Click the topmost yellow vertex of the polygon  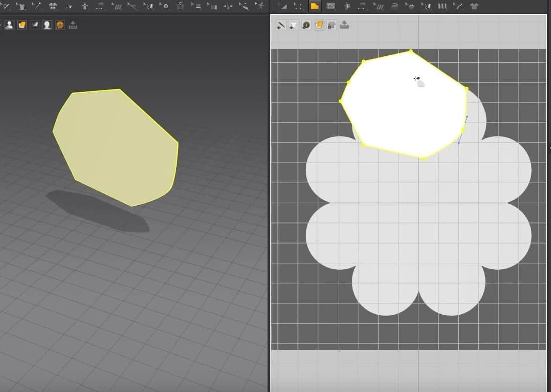(x=411, y=52)
